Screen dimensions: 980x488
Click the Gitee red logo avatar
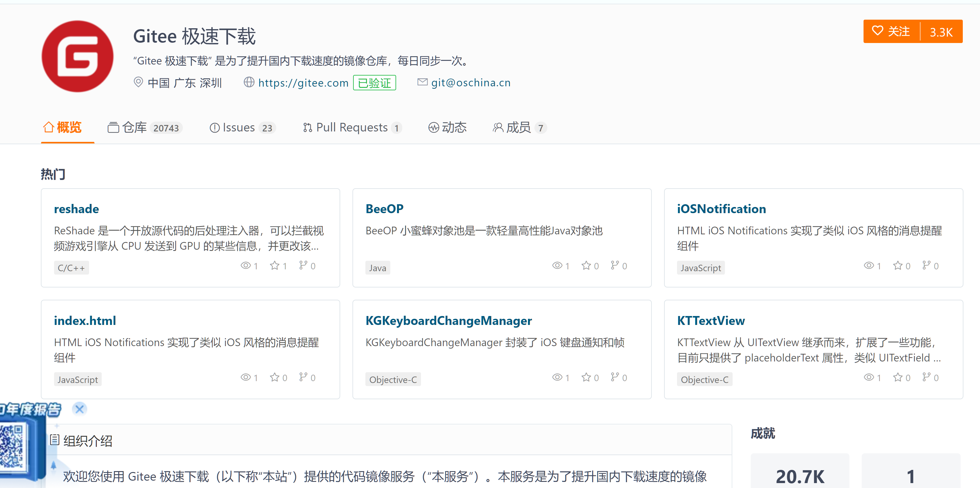pos(77,56)
